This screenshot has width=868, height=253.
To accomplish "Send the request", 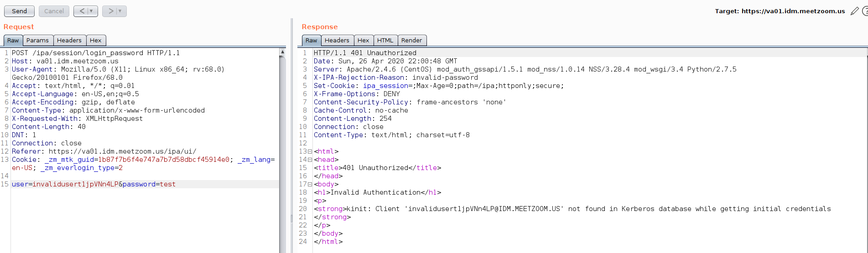I will 19,11.
